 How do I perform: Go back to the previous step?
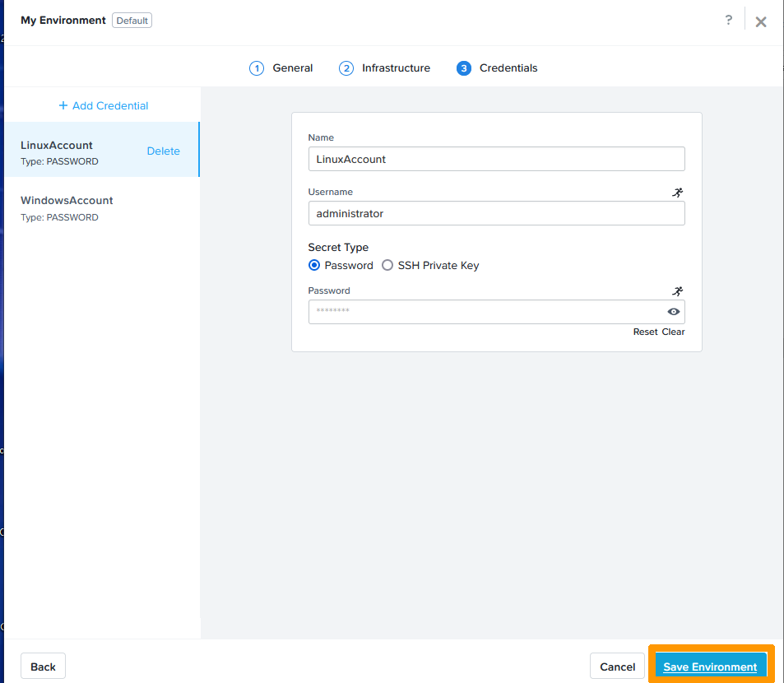pos(42,666)
